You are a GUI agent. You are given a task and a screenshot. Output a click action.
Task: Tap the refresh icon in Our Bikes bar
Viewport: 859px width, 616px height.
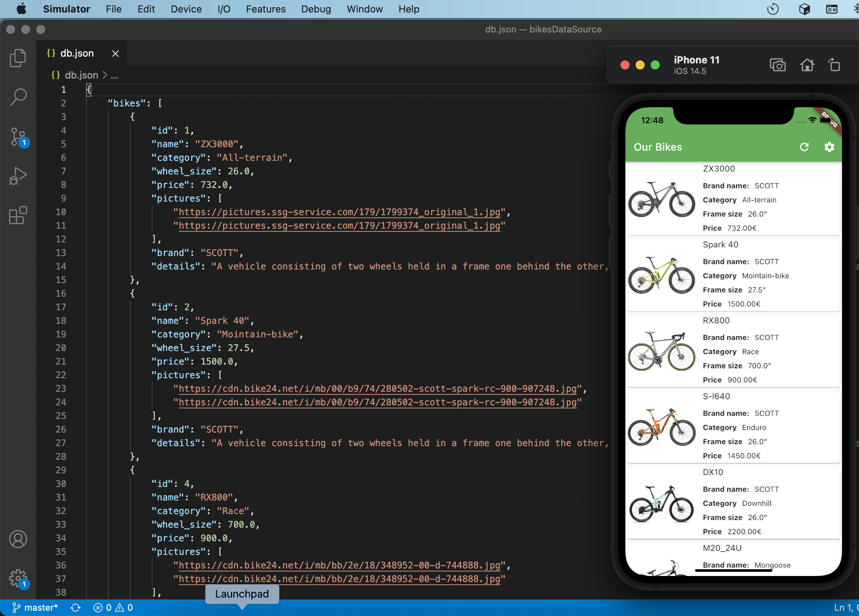click(804, 147)
